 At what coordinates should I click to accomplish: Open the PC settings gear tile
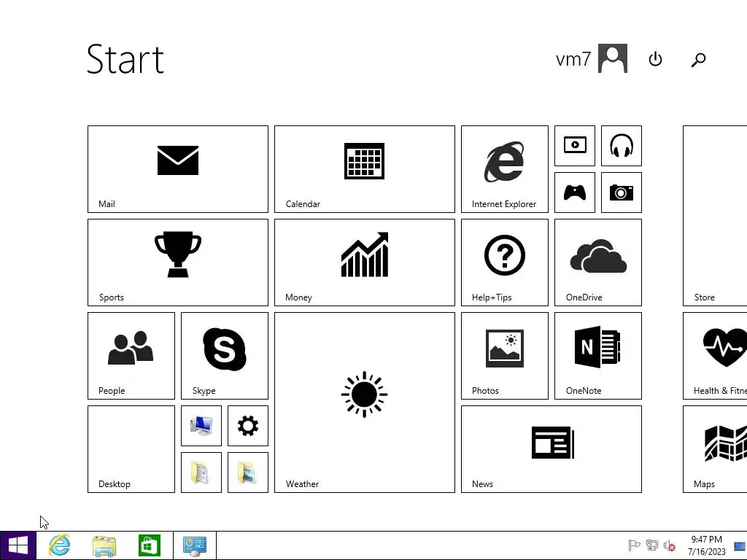coord(248,426)
